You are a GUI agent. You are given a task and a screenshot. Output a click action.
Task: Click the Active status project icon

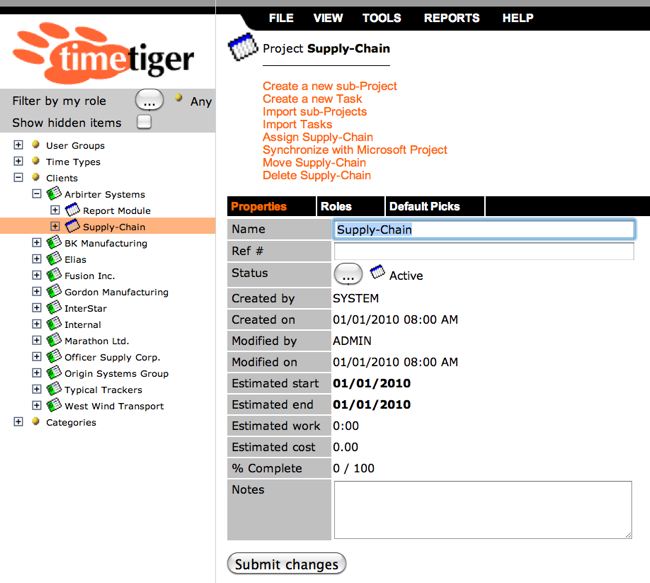(377, 272)
